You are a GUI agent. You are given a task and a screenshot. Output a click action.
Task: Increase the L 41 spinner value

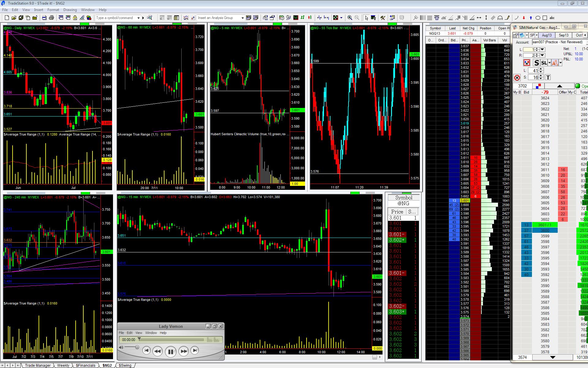[541, 69]
